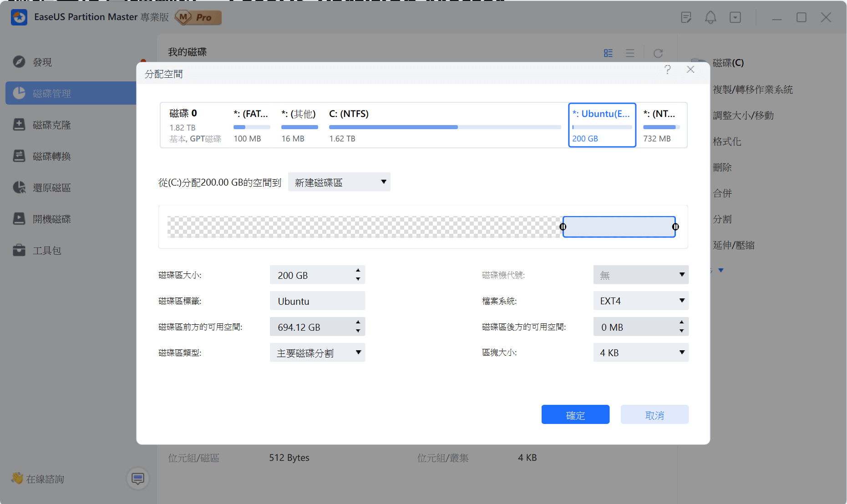Increase 磁碟區前方的可用空間 with up arrow

358,322
